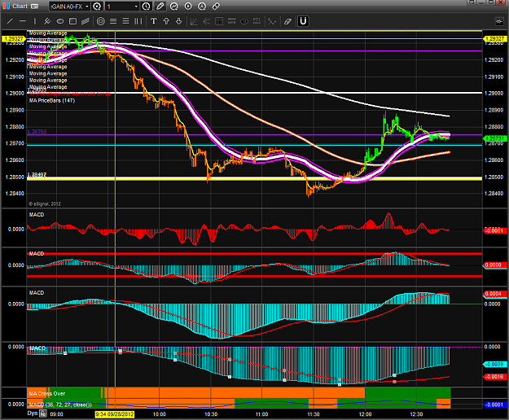This screenshot has width=509, height=420.
Task: Select the Gann fan tool
Action: tap(194, 21)
